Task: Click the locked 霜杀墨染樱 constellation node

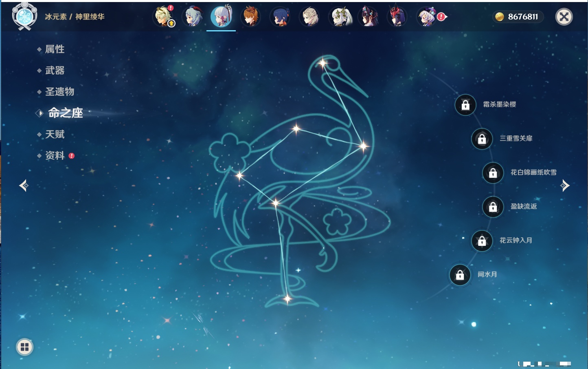Action: click(x=465, y=105)
